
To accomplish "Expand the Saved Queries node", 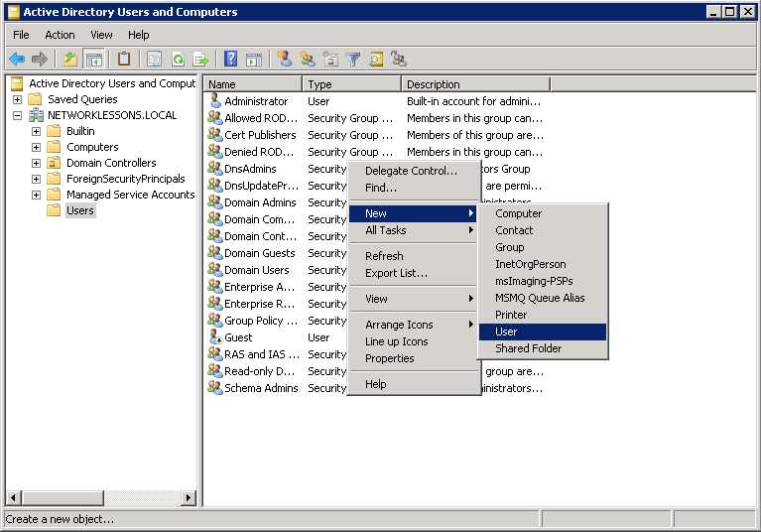I will point(17,99).
